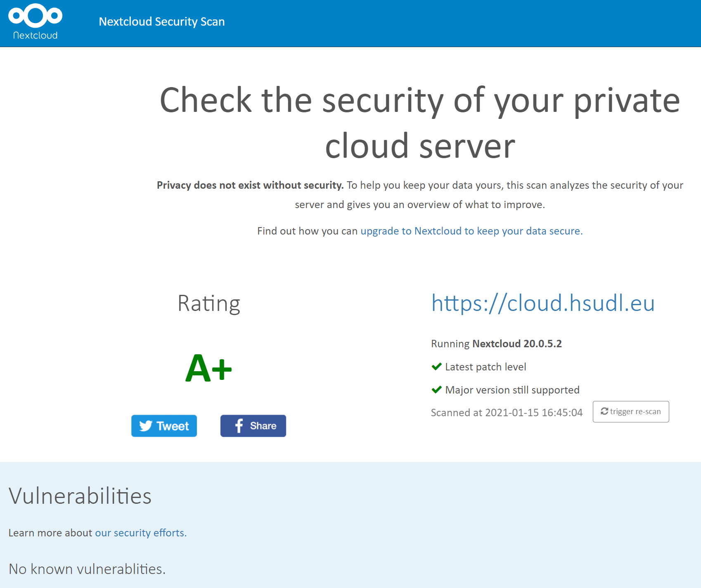This screenshot has height=588, width=701.
Task: Click the Rating heading
Action: pyautogui.click(x=209, y=303)
